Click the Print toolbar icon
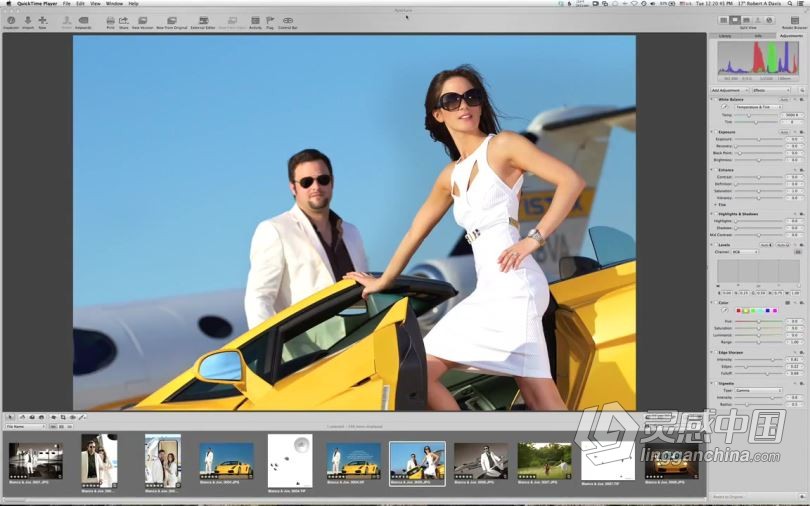 tap(111, 22)
